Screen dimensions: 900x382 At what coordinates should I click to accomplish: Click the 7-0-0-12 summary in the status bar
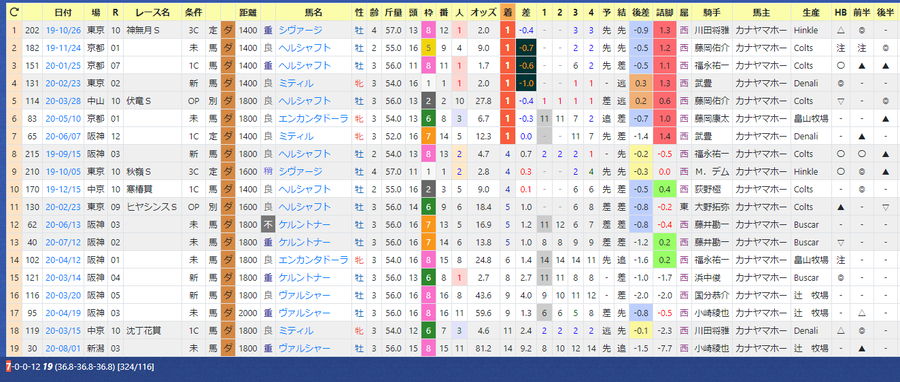click(23, 366)
